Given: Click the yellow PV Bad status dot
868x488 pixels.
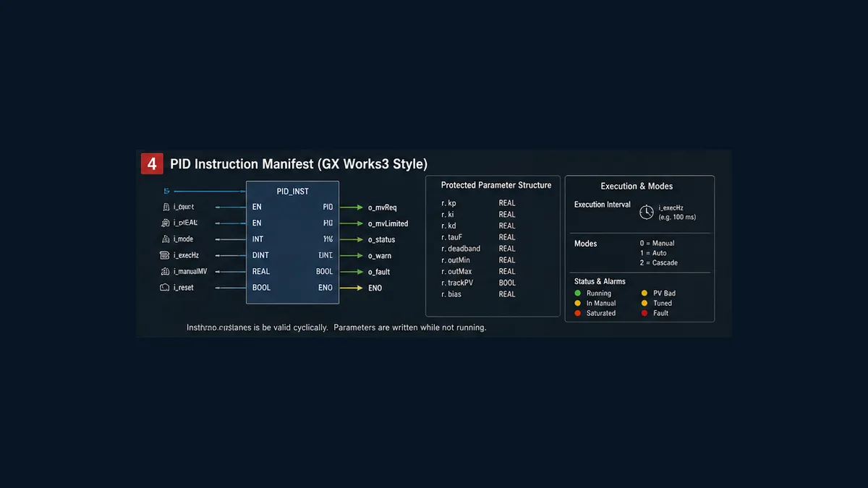Looking at the screenshot, I should pos(645,293).
